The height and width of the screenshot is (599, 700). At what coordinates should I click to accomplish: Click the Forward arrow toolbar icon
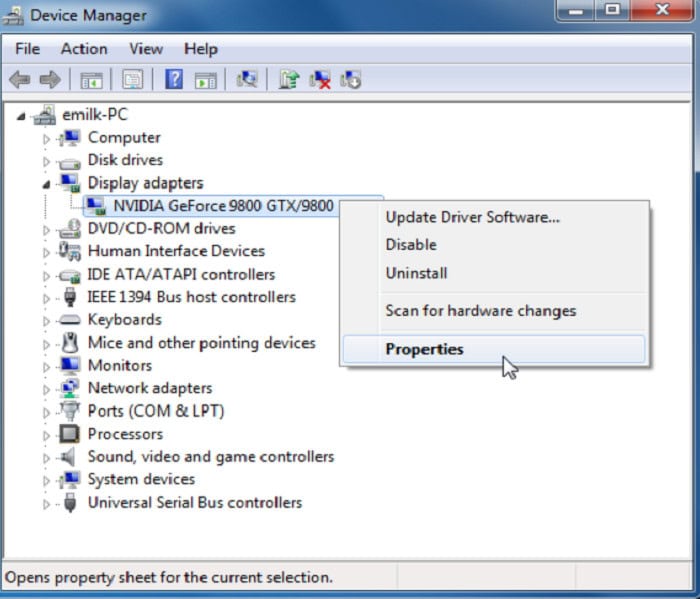pyautogui.click(x=50, y=80)
